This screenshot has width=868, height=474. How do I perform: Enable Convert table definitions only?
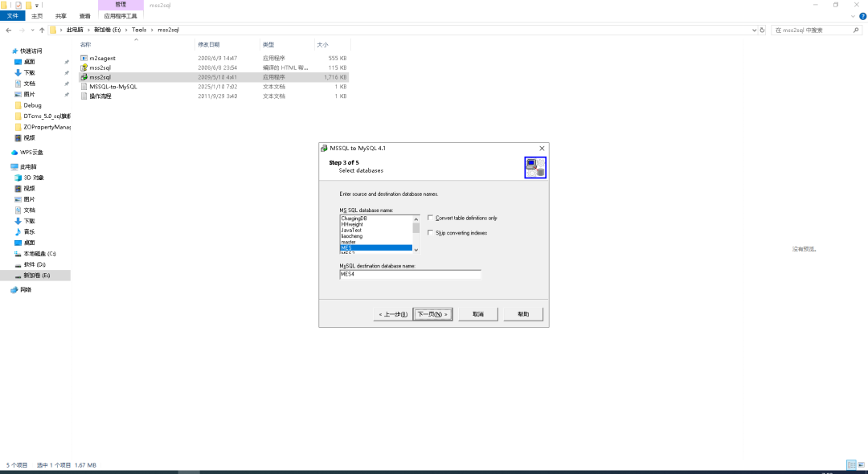pyautogui.click(x=430, y=218)
